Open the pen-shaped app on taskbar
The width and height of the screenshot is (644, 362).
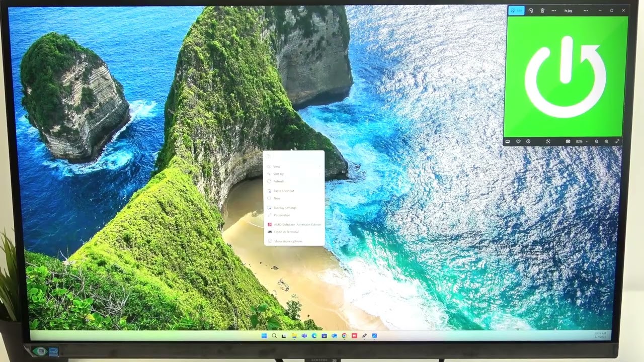coord(364,336)
